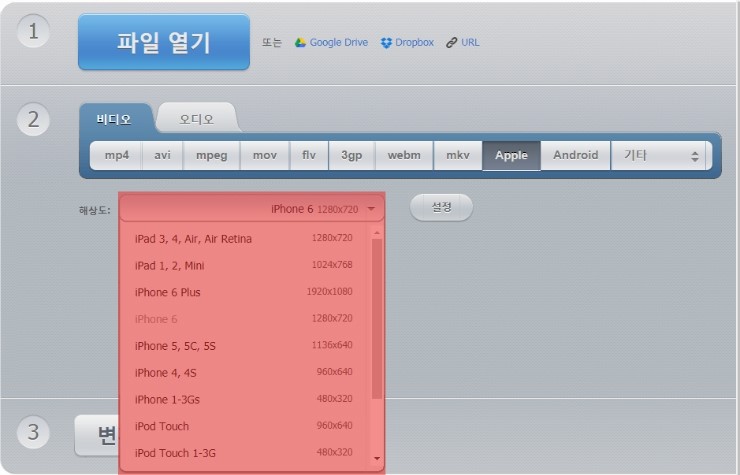Click the Google Drive icon

[x=300, y=42]
